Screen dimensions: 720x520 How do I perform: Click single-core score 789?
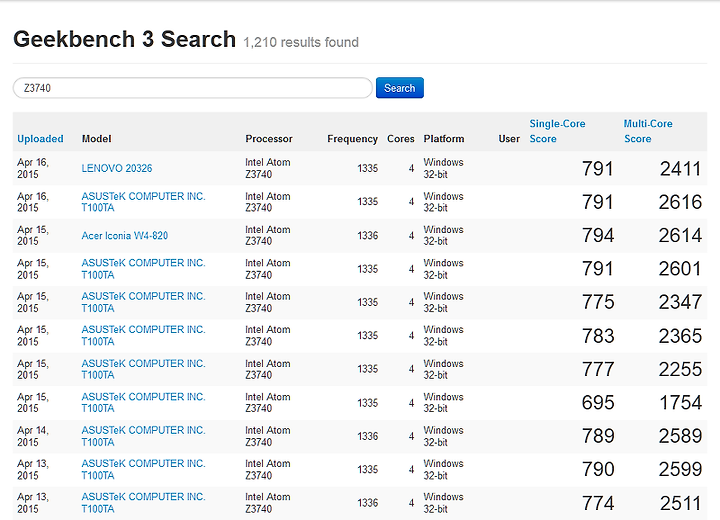point(598,436)
